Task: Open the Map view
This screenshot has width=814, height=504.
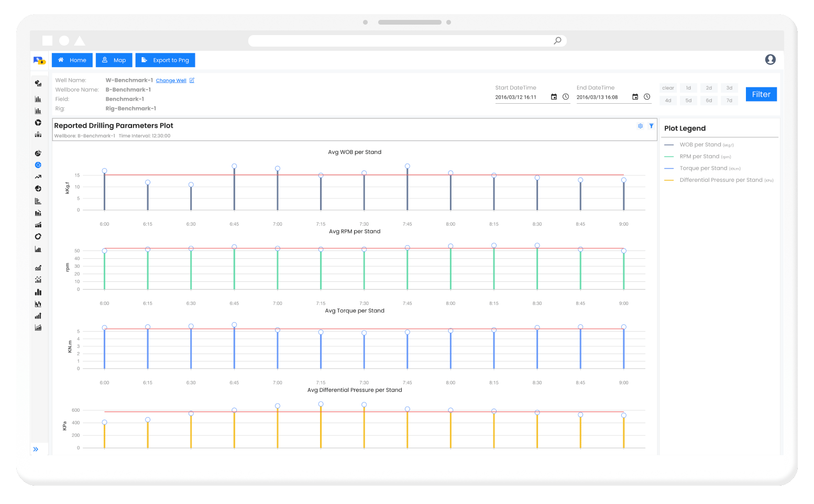Action: click(114, 60)
